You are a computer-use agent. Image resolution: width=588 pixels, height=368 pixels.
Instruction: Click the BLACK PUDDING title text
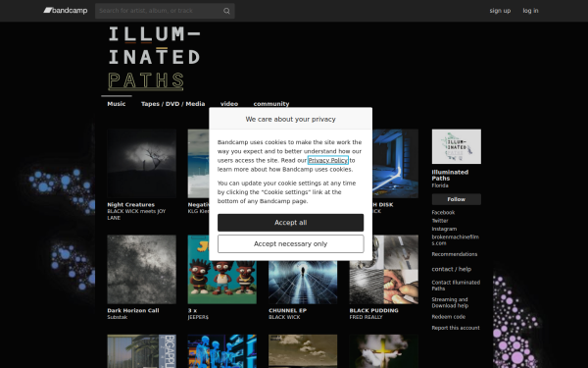tap(374, 310)
